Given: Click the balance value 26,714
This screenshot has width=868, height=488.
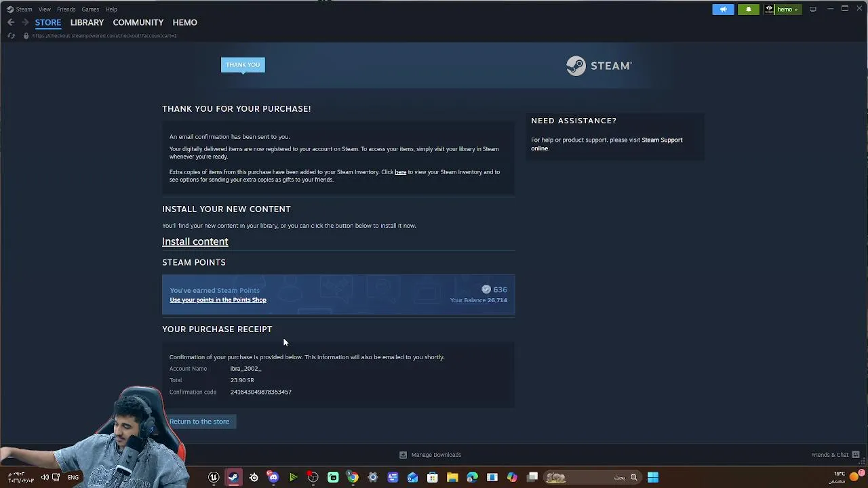Looking at the screenshot, I should [x=497, y=300].
